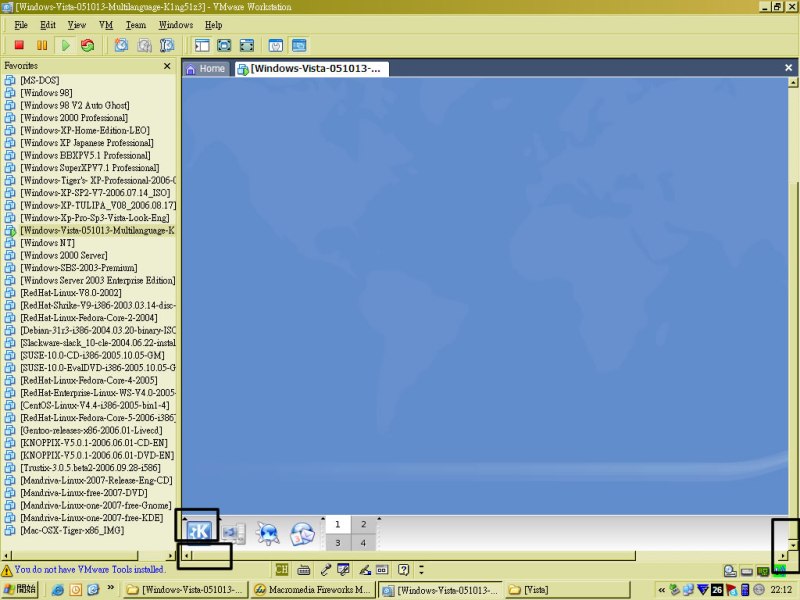Select [Windows-SBS-2003-Premium] favorite
The height and width of the screenshot is (600, 800).
pos(79,268)
